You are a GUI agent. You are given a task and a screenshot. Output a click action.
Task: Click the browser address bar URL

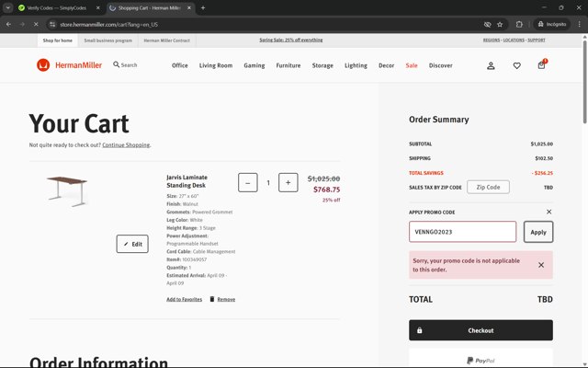point(109,25)
